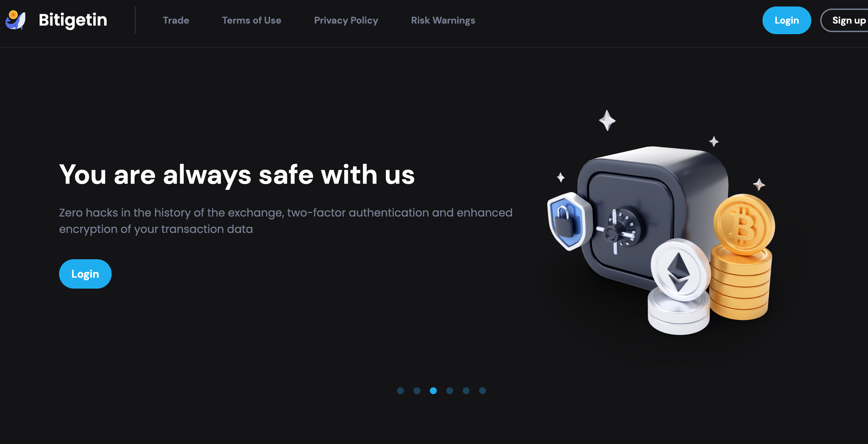Open Terms of Use page
868x444 pixels.
[252, 20]
